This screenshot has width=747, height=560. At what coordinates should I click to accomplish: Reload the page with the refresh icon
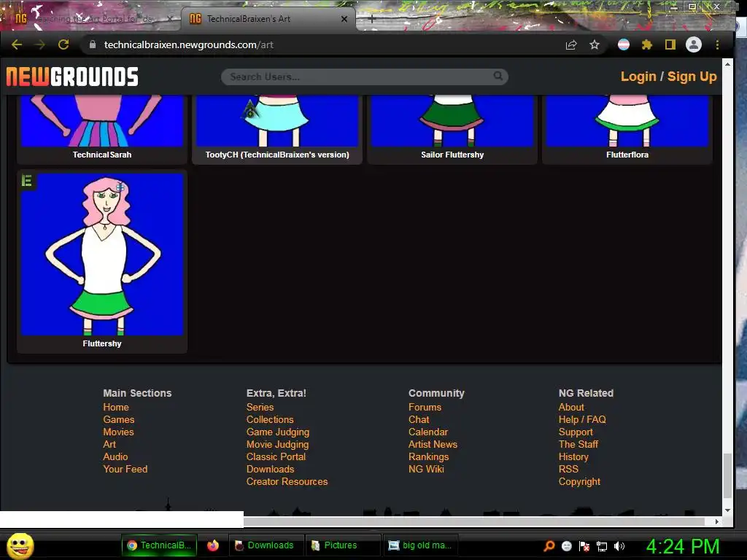point(63,44)
